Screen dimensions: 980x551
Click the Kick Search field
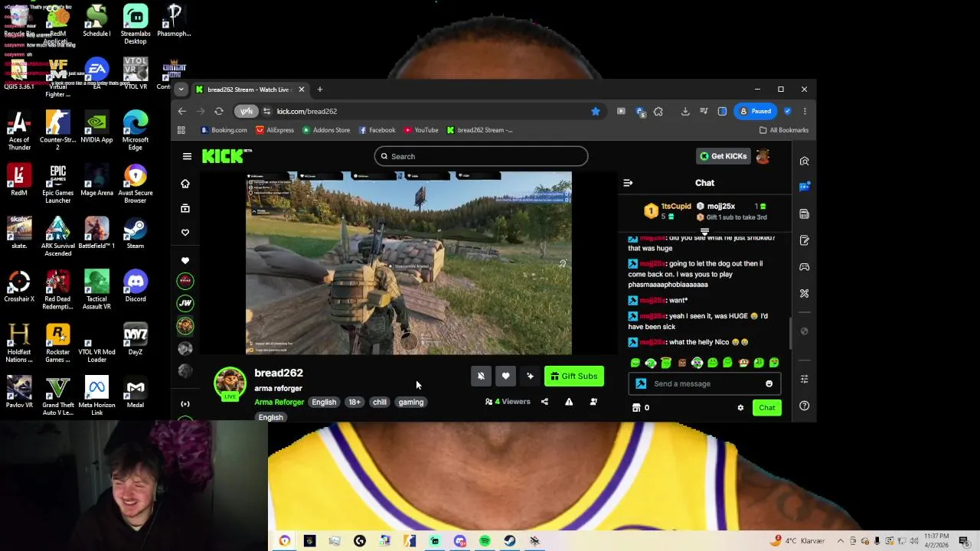click(x=481, y=156)
